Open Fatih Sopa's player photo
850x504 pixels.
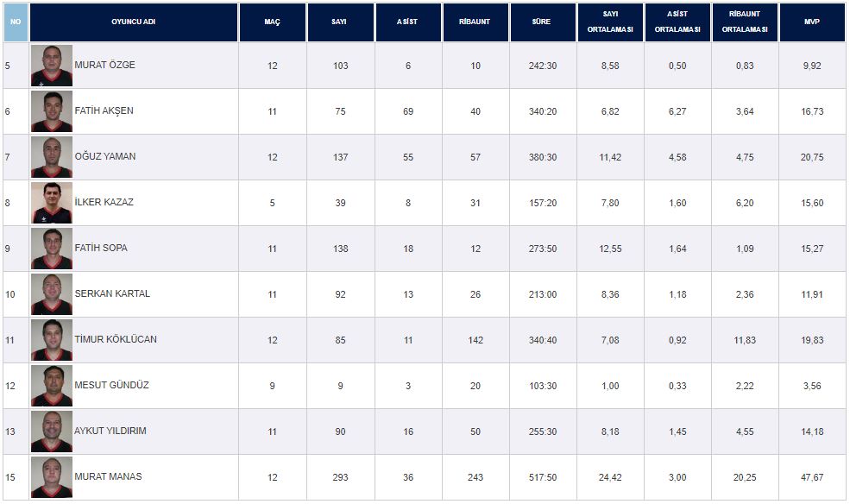coord(52,249)
